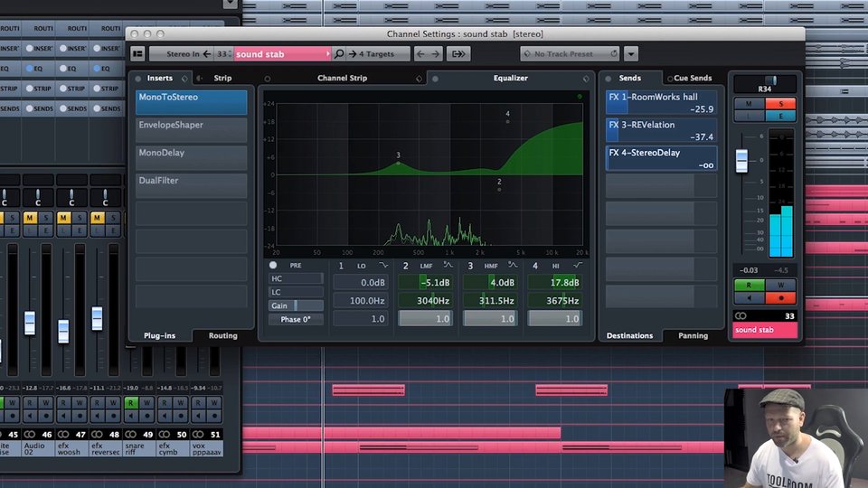Click the band 1 frequency 100.0Hz field
This screenshot has height=488, width=868.
pyautogui.click(x=361, y=300)
